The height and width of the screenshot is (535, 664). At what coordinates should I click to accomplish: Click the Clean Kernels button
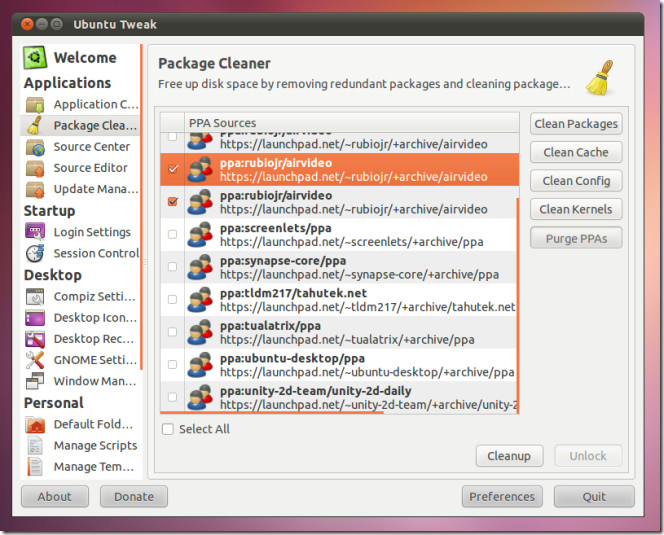[576, 209]
